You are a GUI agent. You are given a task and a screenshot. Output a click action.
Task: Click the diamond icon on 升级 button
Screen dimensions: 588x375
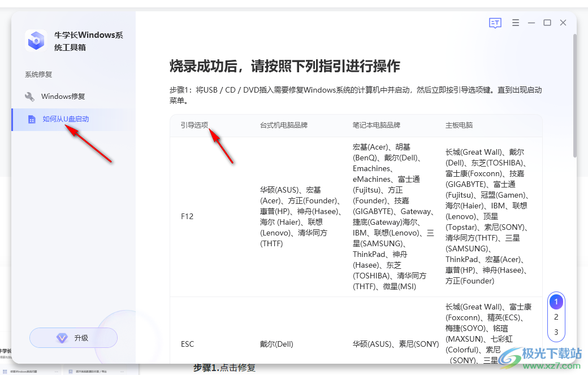(62, 338)
